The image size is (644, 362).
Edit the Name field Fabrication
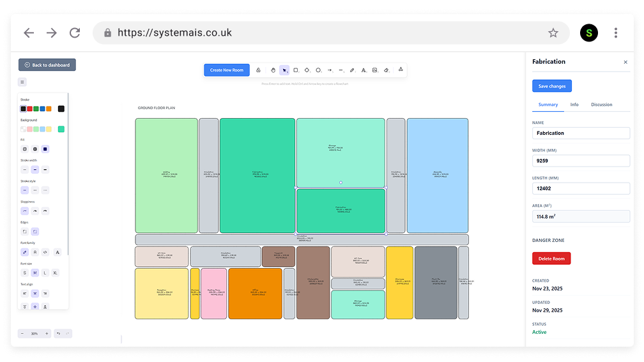pos(581,133)
